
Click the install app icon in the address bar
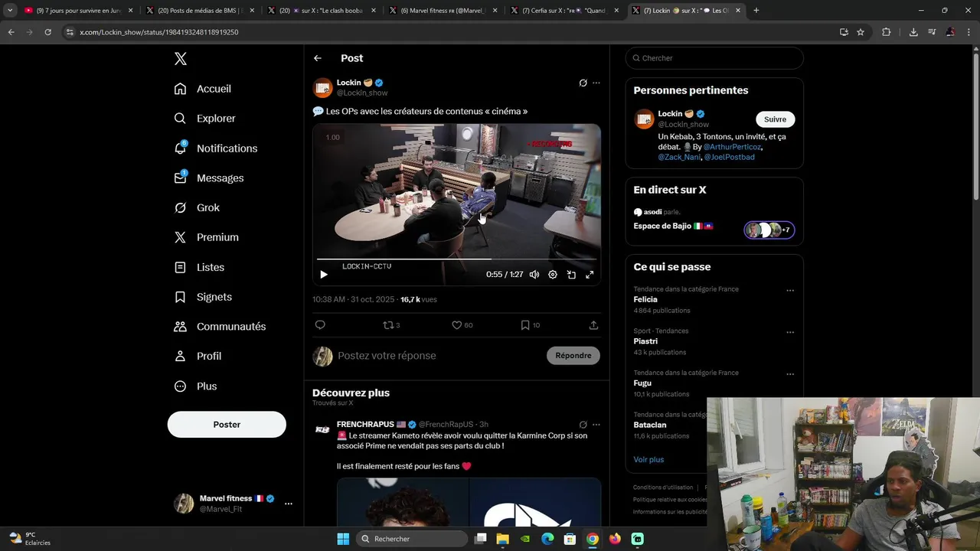844,32
